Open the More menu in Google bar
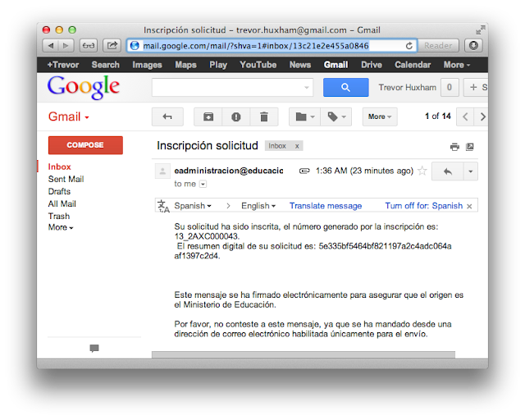Screen dimensions: 525x420 (x=457, y=65)
